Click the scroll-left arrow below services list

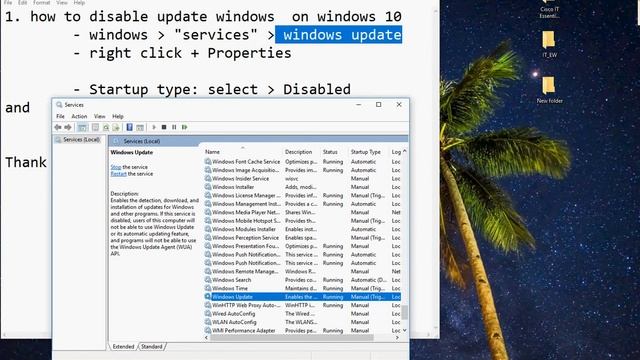(x=207, y=338)
